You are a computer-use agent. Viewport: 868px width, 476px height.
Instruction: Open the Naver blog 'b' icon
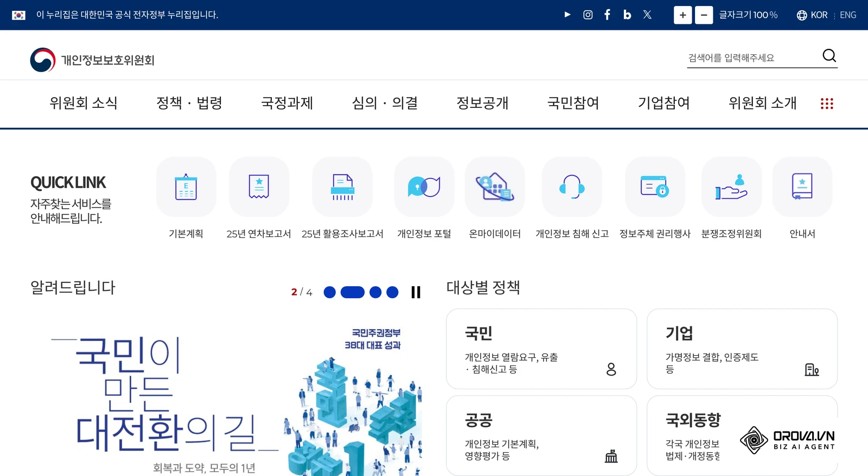coord(627,15)
